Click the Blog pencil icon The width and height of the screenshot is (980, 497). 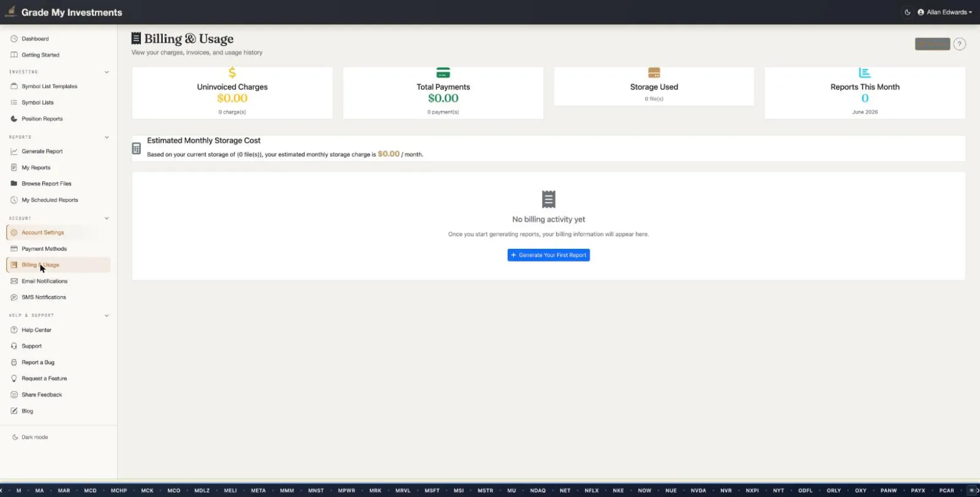pyautogui.click(x=14, y=411)
